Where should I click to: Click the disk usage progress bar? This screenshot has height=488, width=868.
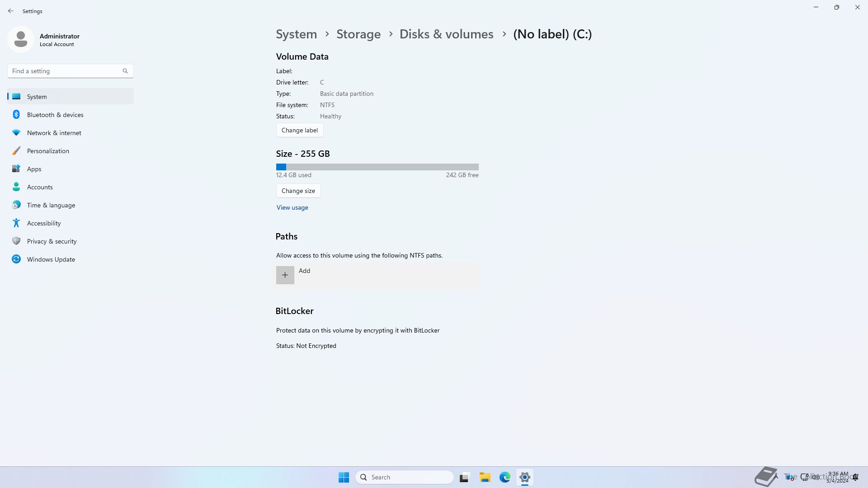pyautogui.click(x=377, y=167)
